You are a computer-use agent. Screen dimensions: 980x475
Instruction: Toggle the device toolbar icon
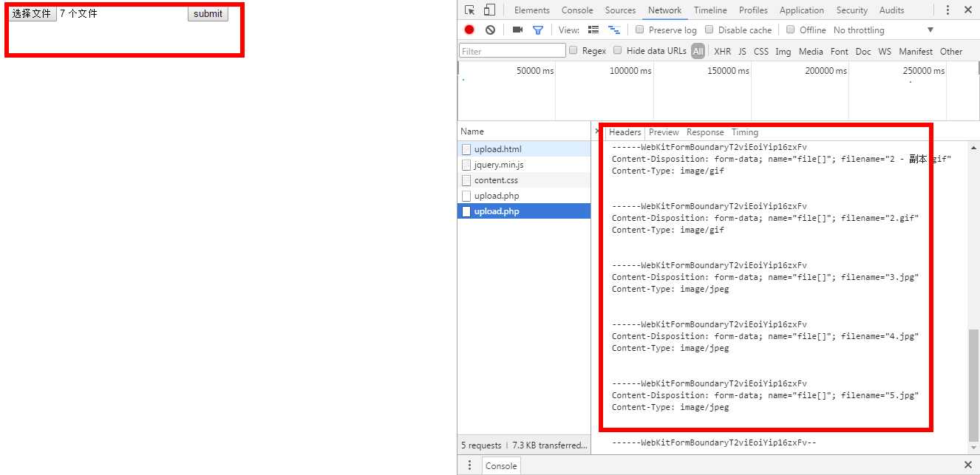489,10
